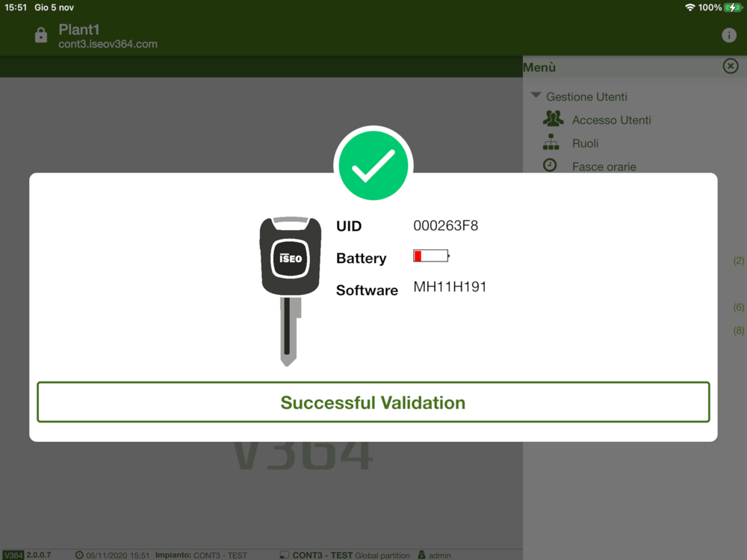
Task: Click the admin user icon
Action: pyautogui.click(x=421, y=555)
